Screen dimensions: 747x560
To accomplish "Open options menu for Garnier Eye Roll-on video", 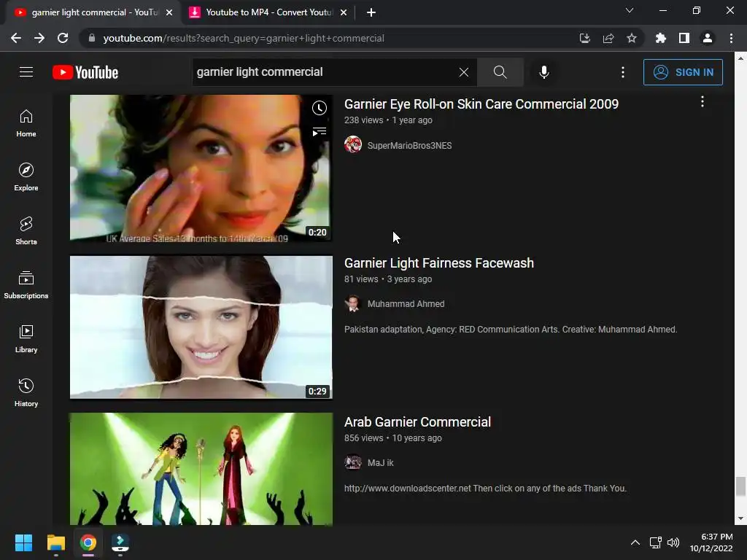I will pyautogui.click(x=703, y=101).
